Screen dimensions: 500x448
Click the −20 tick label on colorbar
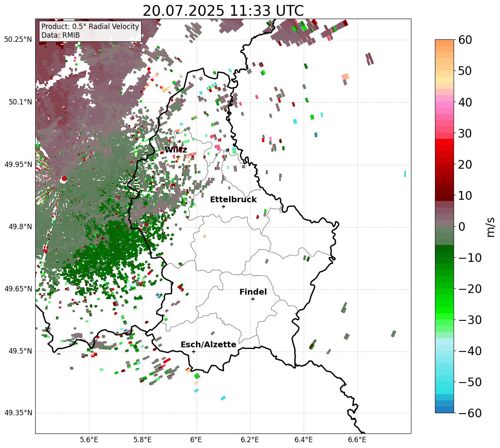tap(470, 288)
